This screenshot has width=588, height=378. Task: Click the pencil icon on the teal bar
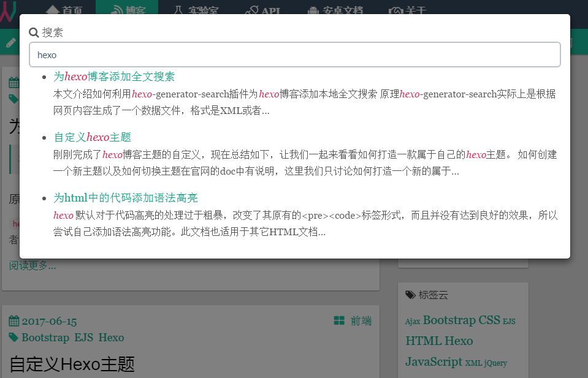tap(10, 42)
